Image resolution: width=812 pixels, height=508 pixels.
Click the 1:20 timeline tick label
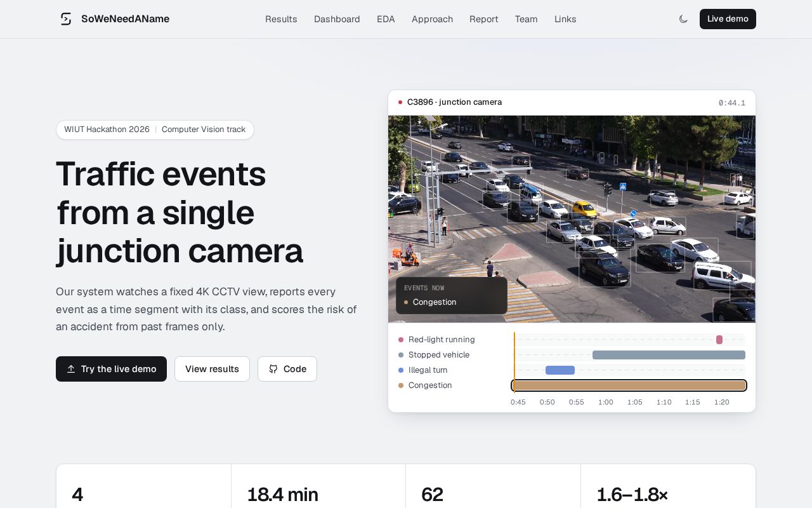click(x=722, y=403)
